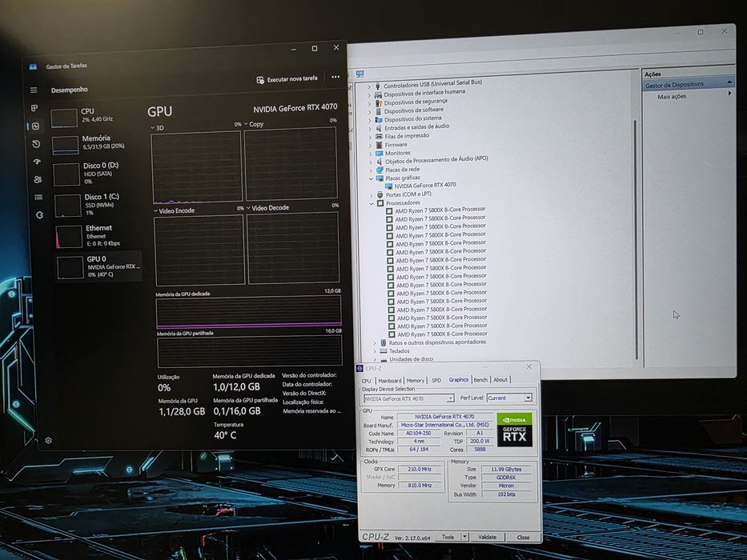The height and width of the screenshot is (560, 747).
Task: Open Processes page icon in Task Manager sidebar
Action: (34, 108)
